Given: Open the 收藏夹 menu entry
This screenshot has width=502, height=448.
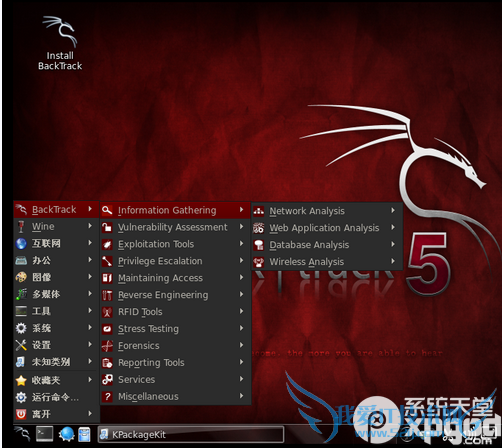Looking at the screenshot, I should coord(56,380).
